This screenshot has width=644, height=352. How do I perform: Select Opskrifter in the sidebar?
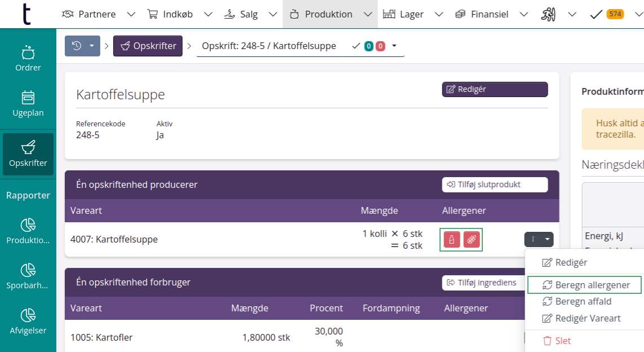coord(28,152)
